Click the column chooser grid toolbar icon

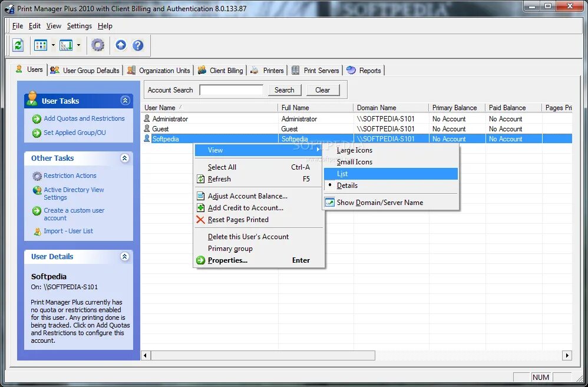point(41,46)
